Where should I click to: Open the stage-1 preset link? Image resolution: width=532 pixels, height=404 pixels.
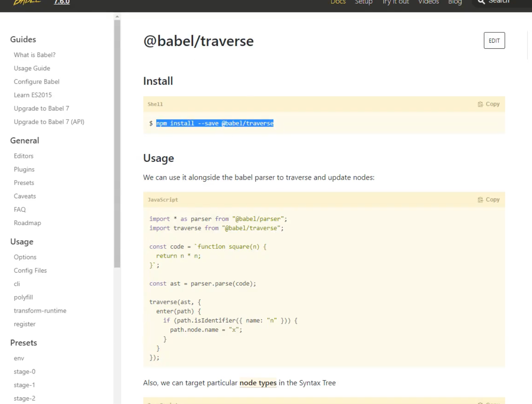click(x=25, y=386)
